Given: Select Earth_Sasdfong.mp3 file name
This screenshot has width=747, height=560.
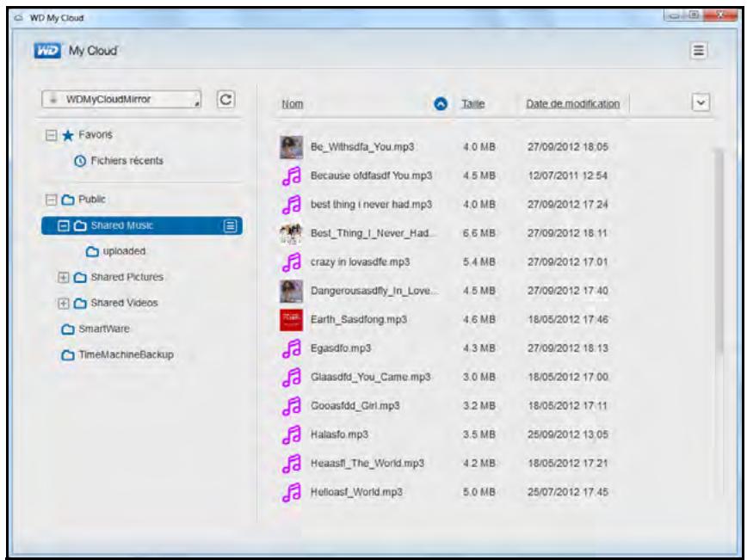Looking at the screenshot, I should (x=359, y=319).
